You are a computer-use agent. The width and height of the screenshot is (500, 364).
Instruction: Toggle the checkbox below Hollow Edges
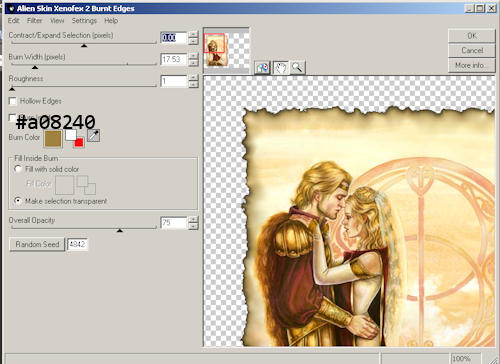(x=12, y=117)
